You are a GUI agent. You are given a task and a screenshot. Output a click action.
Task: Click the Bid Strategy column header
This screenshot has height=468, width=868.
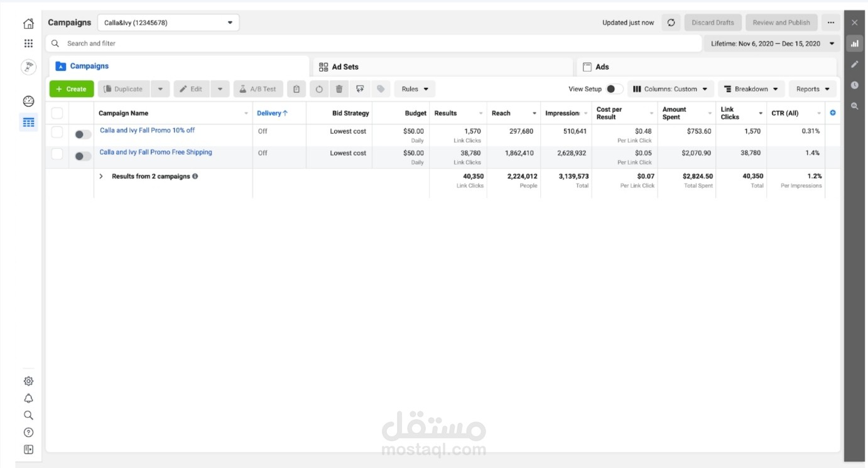(351, 113)
